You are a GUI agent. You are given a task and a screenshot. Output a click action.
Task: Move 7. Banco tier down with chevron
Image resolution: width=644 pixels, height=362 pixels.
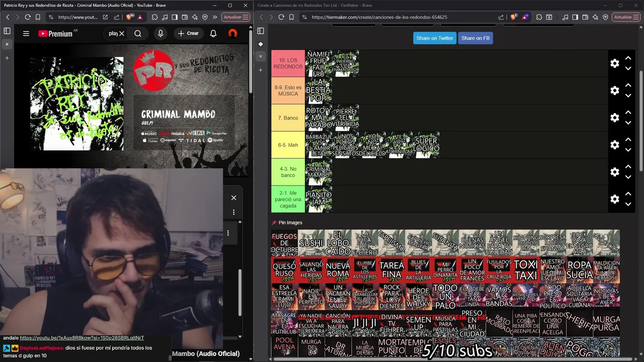[628, 123]
